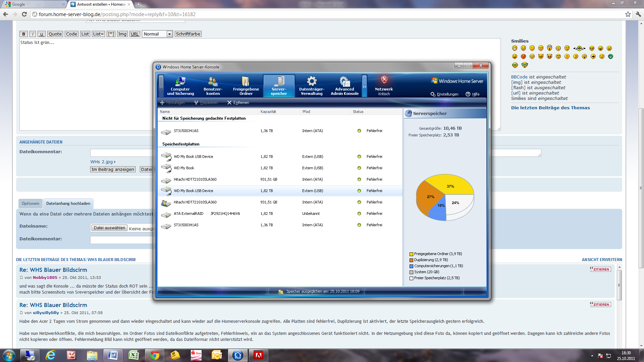The image size is (644, 362).
Task: Open Datenträger-Verwaltung tab
Action: coord(312,86)
